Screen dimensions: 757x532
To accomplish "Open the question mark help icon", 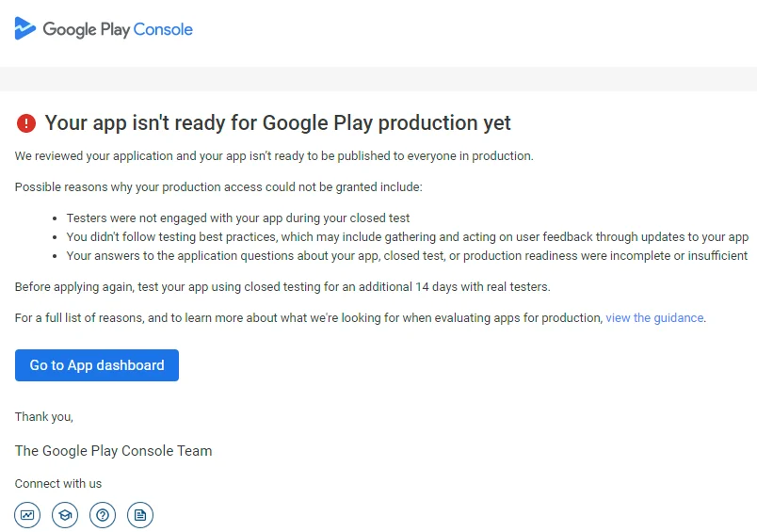I will coord(103,515).
